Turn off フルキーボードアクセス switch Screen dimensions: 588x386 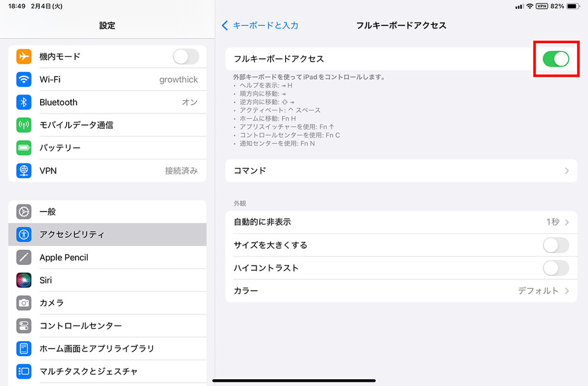(556, 59)
